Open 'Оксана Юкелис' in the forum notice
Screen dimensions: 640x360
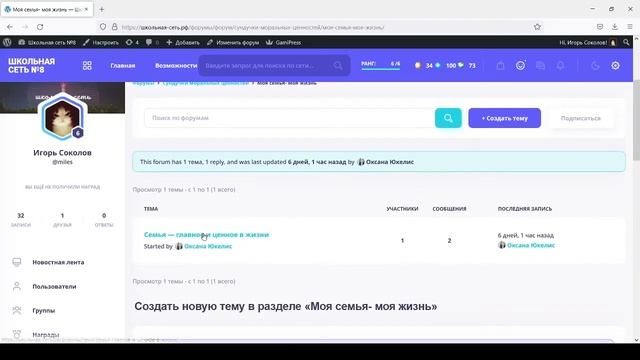coord(390,162)
